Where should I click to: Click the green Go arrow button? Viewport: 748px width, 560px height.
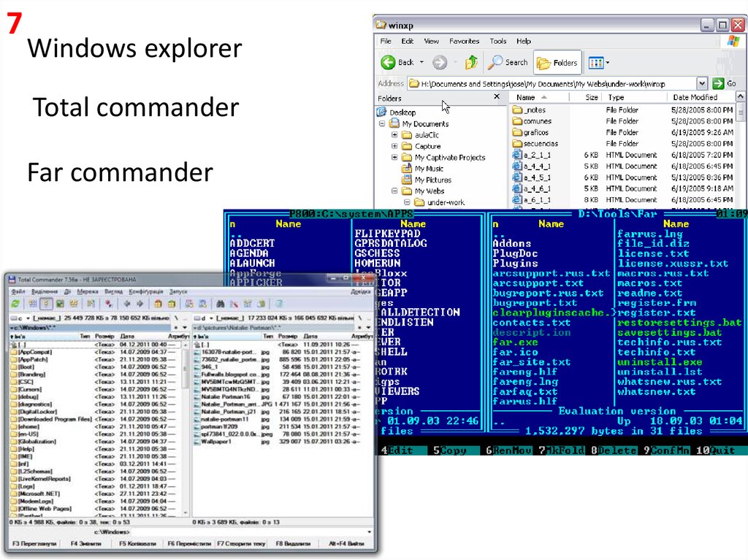point(719,84)
